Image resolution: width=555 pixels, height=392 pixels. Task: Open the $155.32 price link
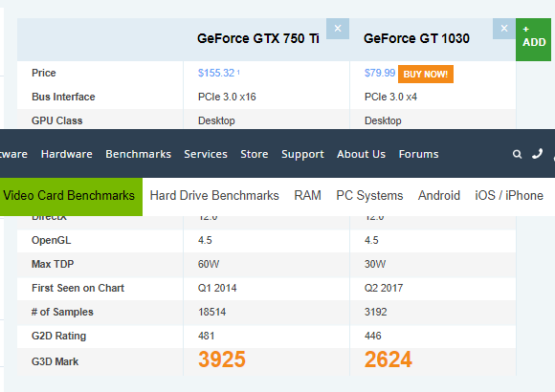216,73
